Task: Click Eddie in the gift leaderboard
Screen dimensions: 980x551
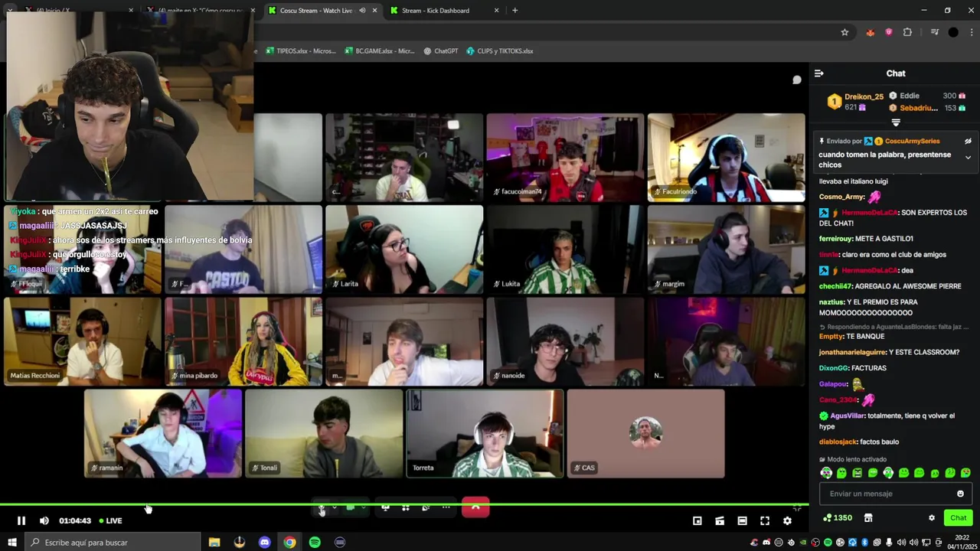Action: tap(910, 96)
